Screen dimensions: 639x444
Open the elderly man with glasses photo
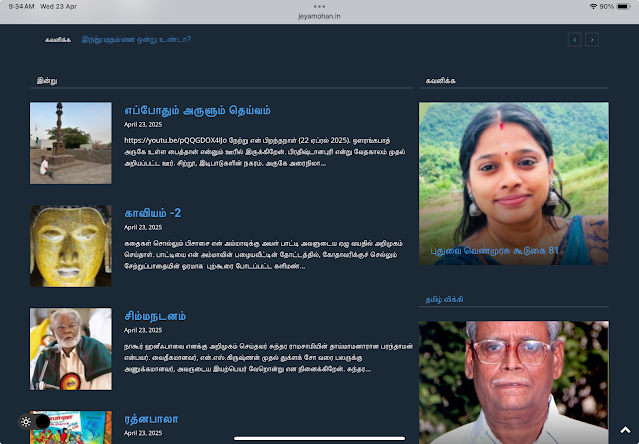coord(513,382)
